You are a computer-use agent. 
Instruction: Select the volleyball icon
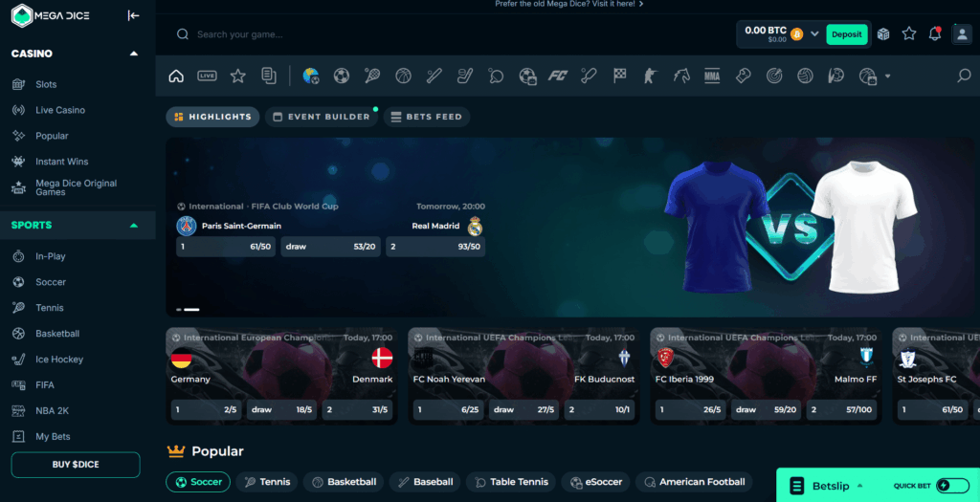tap(805, 76)
